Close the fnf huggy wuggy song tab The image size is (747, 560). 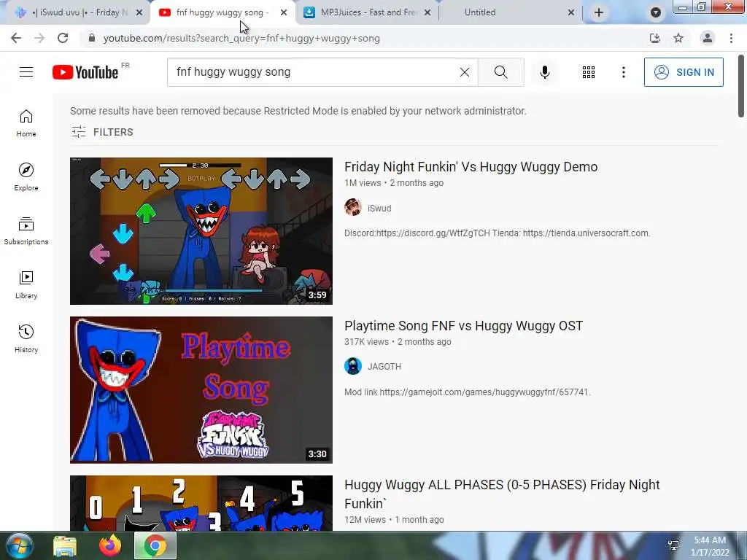point(284,12)
